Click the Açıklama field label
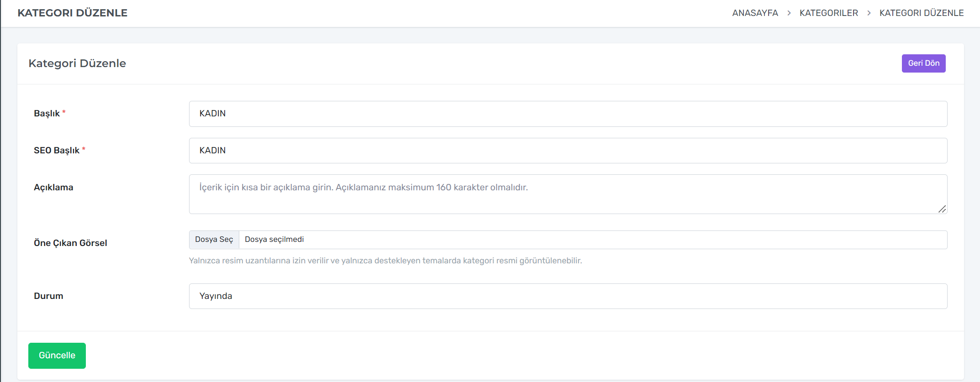 [53, 188]
